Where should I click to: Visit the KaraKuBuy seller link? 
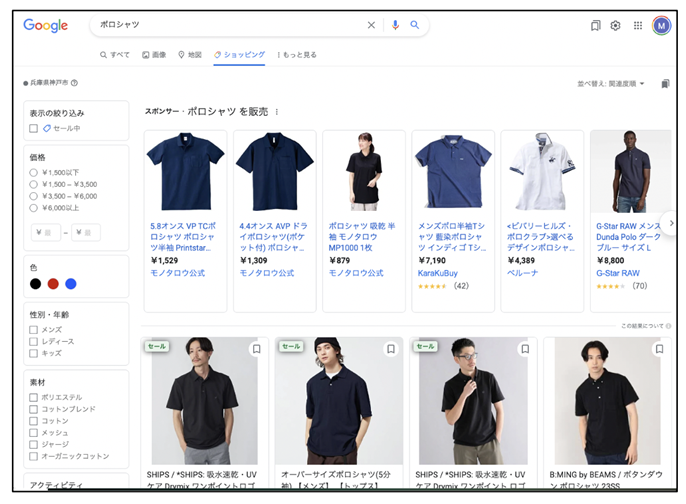(438, 273)
